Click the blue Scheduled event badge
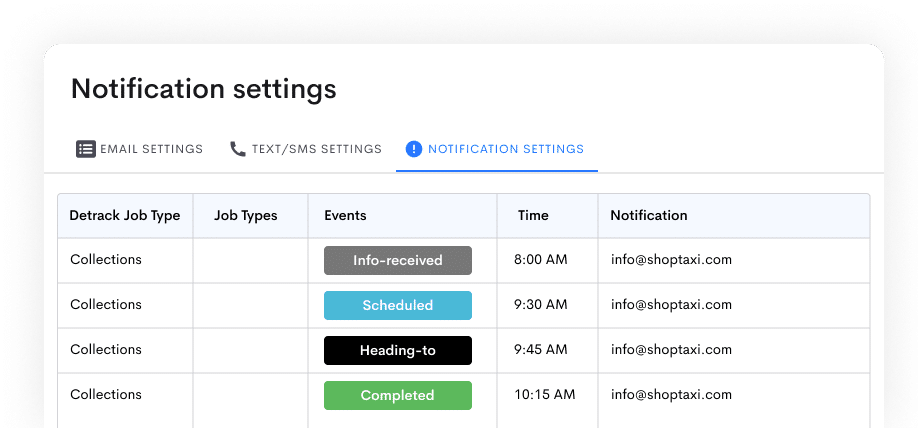This screenshot has width=918, height=428. (x=398, y=305)
